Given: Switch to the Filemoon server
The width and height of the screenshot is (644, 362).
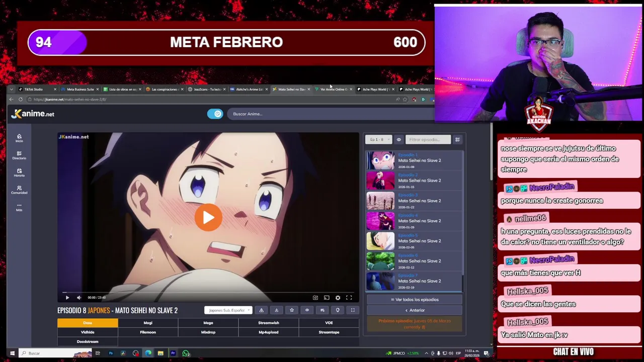Looking at the screenshot, I should [148, 332].
